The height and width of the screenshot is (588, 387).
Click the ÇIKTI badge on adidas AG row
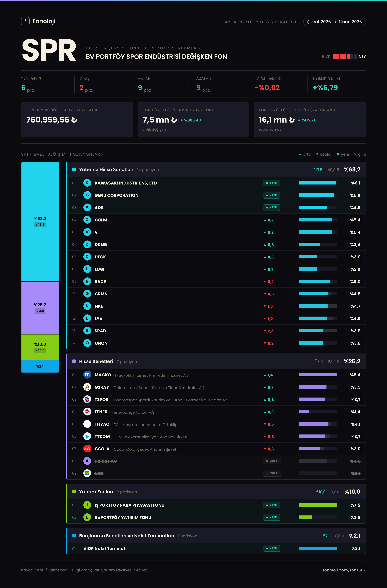tap(272, 461)
